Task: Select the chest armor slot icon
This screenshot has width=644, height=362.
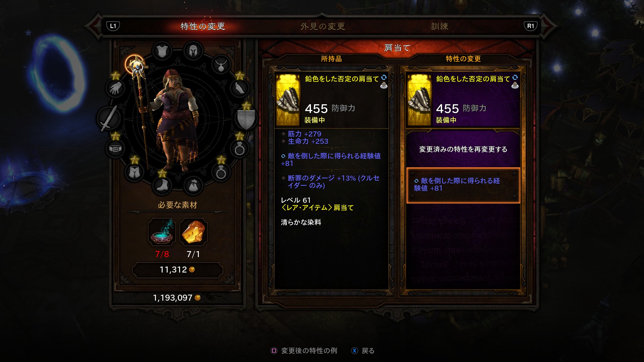Action: click(162, 51)
